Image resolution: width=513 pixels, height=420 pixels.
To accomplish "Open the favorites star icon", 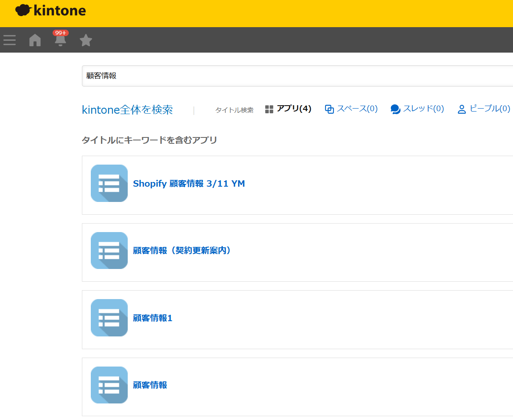I will click(x=86, y=40).
